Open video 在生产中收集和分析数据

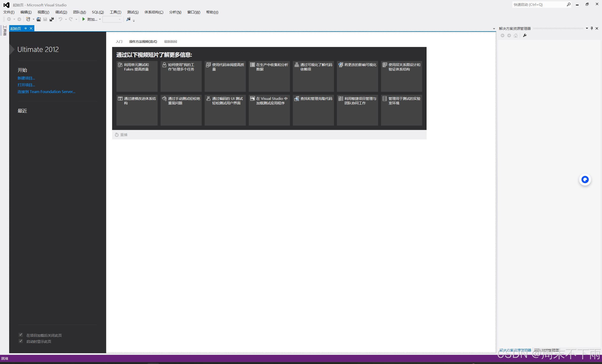tap(269, 76)
